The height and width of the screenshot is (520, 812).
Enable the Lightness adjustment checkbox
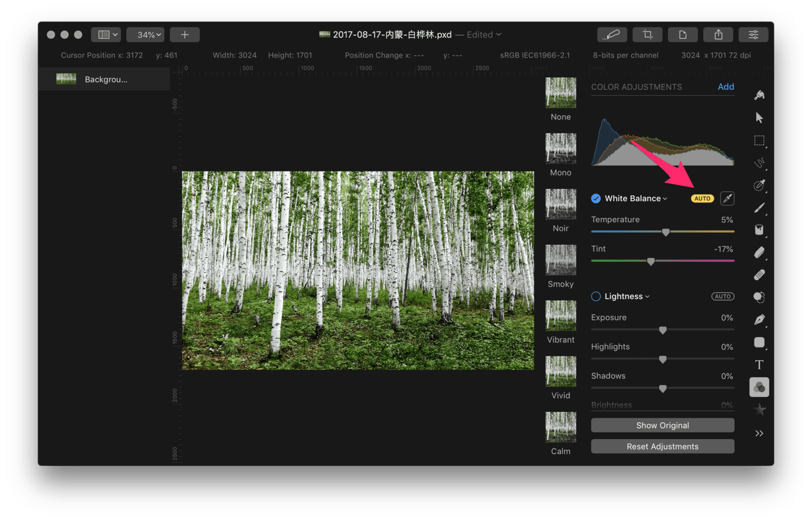coord(595,297)
